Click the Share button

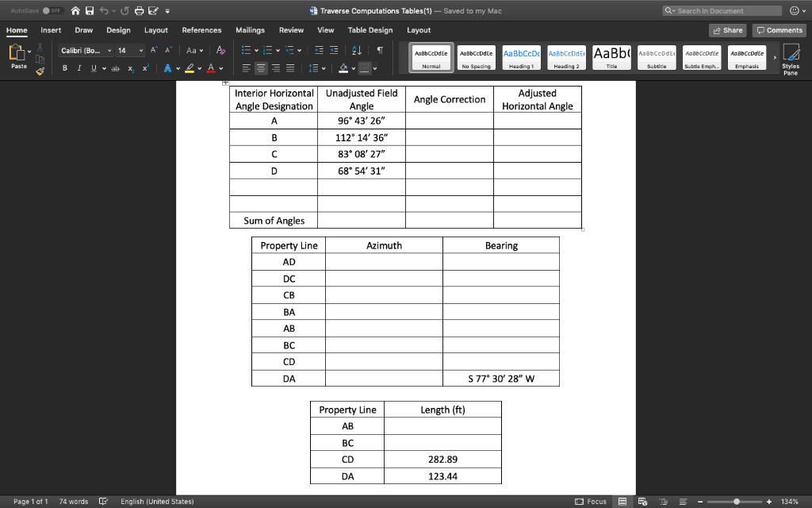(x=727, y=29)
